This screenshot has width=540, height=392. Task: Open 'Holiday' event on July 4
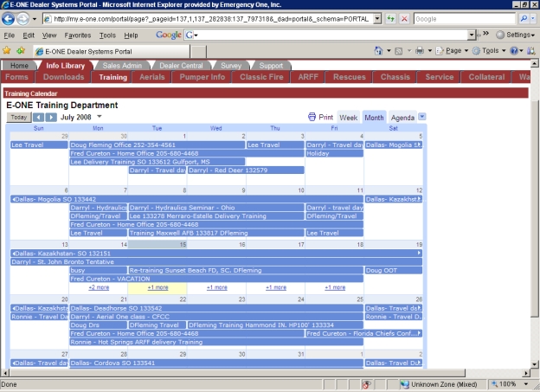click(334, 153)
